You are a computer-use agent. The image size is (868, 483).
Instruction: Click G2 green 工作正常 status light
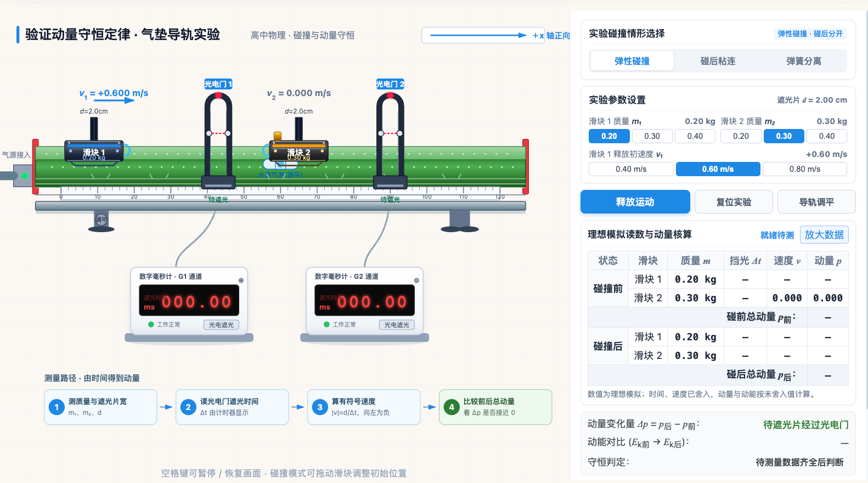(326, 324)
